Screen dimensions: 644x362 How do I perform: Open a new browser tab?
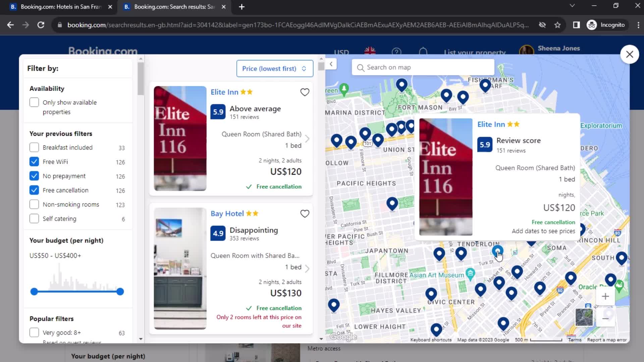point(241,7)
